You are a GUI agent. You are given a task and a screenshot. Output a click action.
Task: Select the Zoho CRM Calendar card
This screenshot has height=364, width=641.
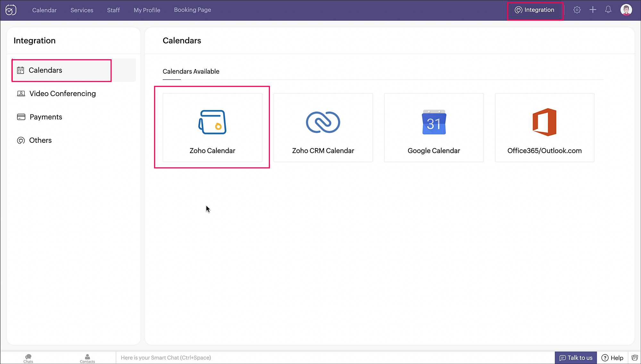point(323,127)
